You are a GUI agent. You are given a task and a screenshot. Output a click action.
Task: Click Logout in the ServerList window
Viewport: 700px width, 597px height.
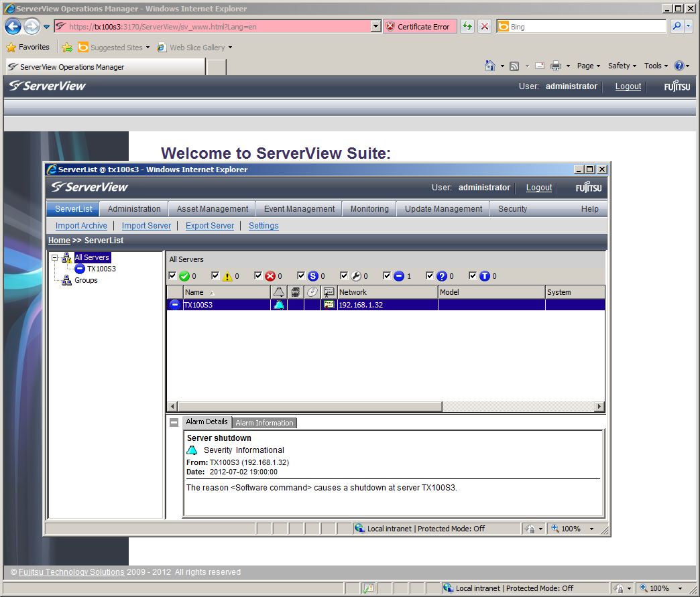(x=539, y=188)
